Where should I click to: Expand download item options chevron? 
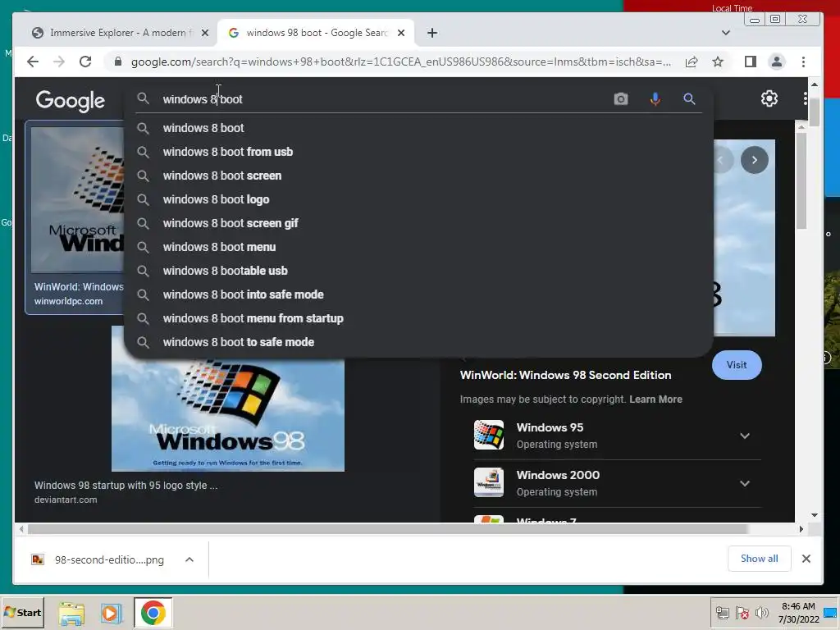[x=189, y=559]
